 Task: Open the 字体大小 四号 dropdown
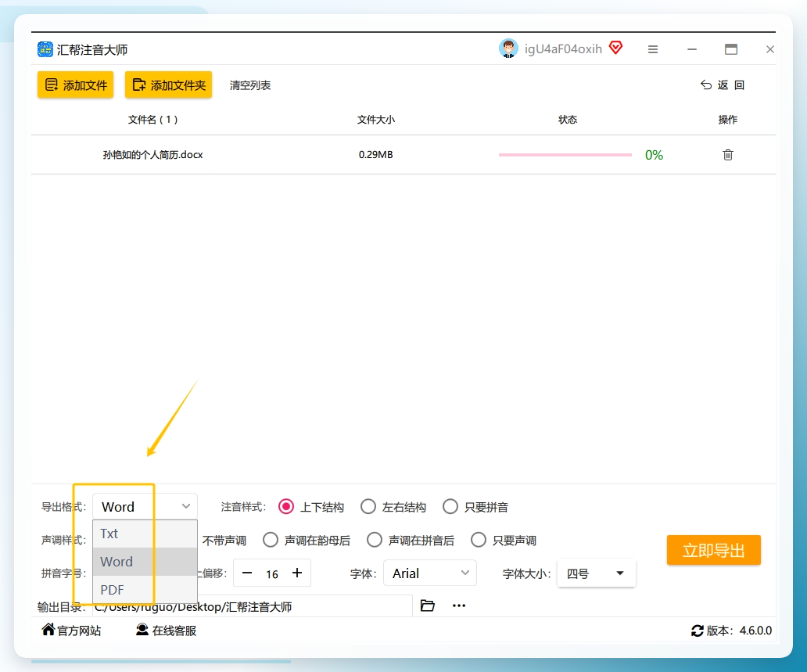(x=597, y=573)
